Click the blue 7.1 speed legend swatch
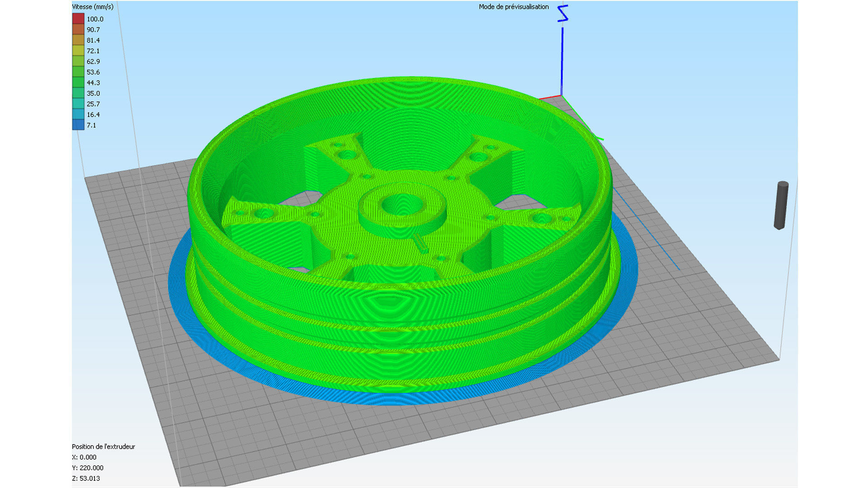The image size is (868, 488). click(x=78, y=125)
